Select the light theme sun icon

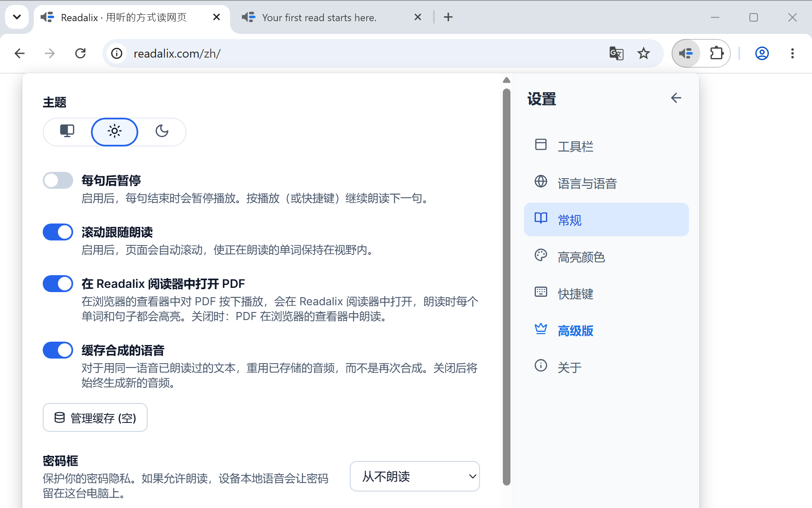115,132
